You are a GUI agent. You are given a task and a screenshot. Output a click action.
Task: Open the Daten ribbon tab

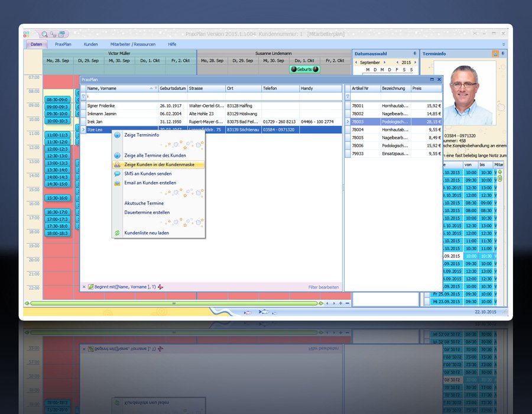36,44
